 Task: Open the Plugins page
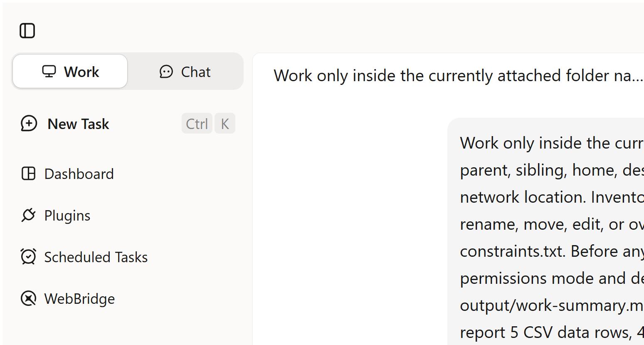pos(127,216)
